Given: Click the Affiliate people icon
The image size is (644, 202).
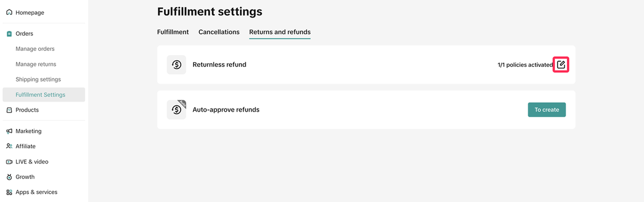Looking at the screenshot, I should 9,146.
